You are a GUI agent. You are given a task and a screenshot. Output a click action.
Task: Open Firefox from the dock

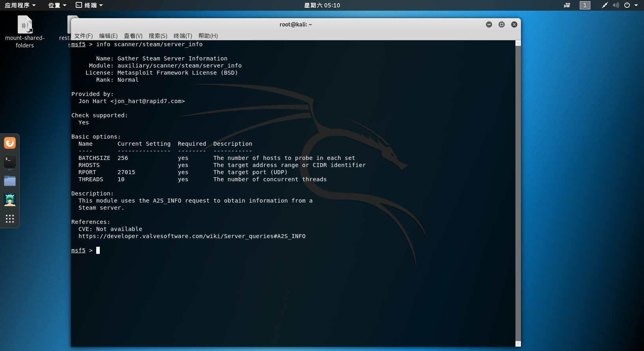point(10,143)
